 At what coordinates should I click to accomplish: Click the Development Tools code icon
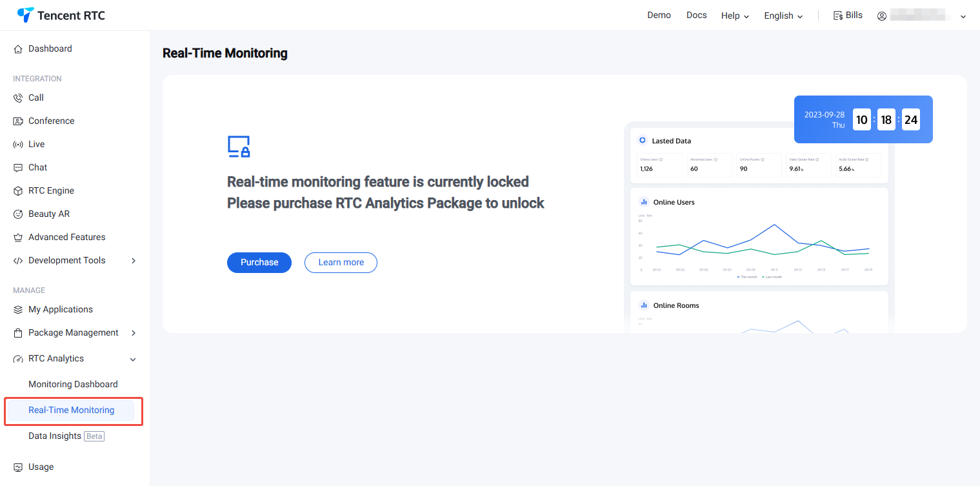pyautogui.click(x=18, y=261)
